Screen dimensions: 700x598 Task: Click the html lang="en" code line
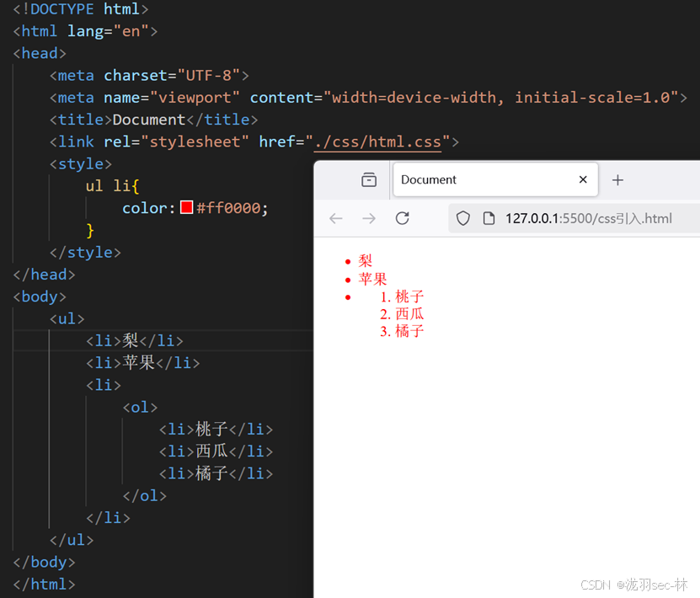click(x=85, y=31)
